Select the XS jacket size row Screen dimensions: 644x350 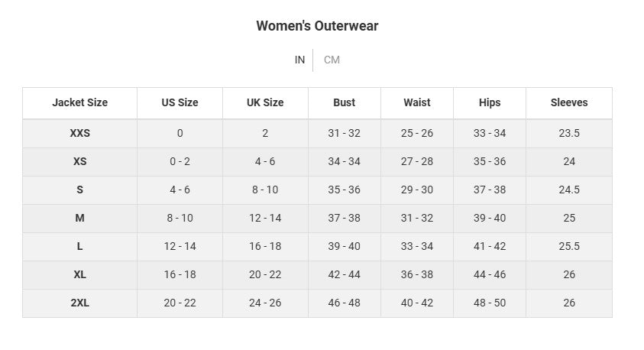79,161
